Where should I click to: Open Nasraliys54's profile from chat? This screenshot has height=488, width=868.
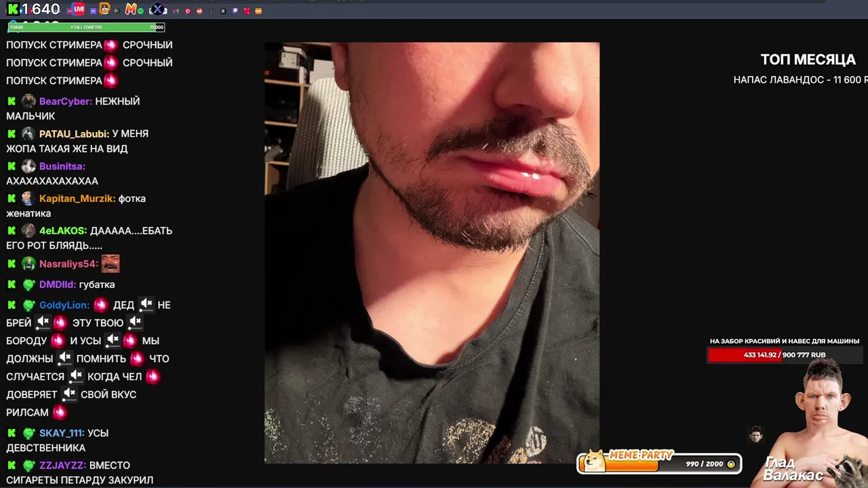(x=68, y=264)
